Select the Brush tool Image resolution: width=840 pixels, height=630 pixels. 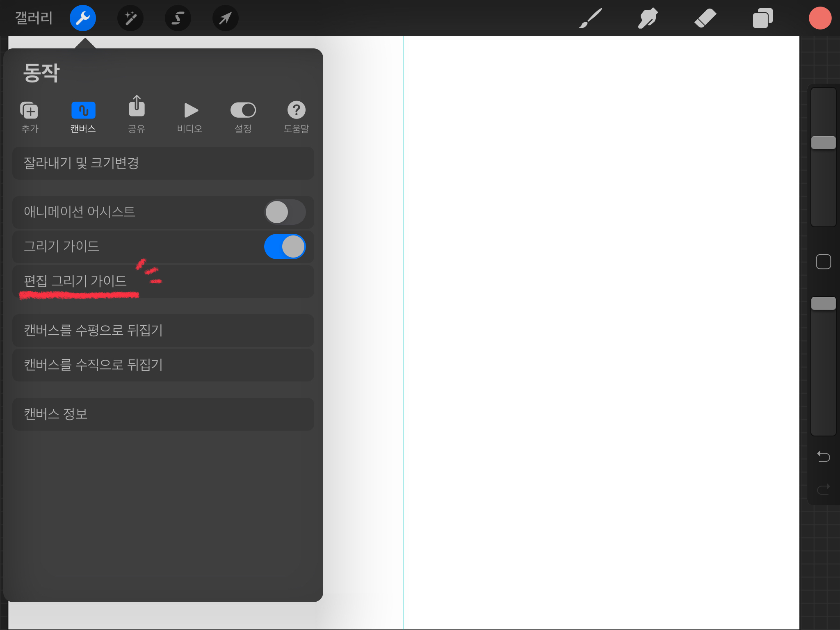[590, 18]
